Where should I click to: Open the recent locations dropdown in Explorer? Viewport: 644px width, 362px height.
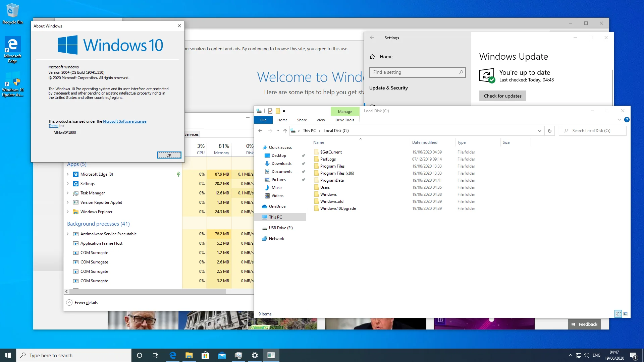(x=278, y=131)
